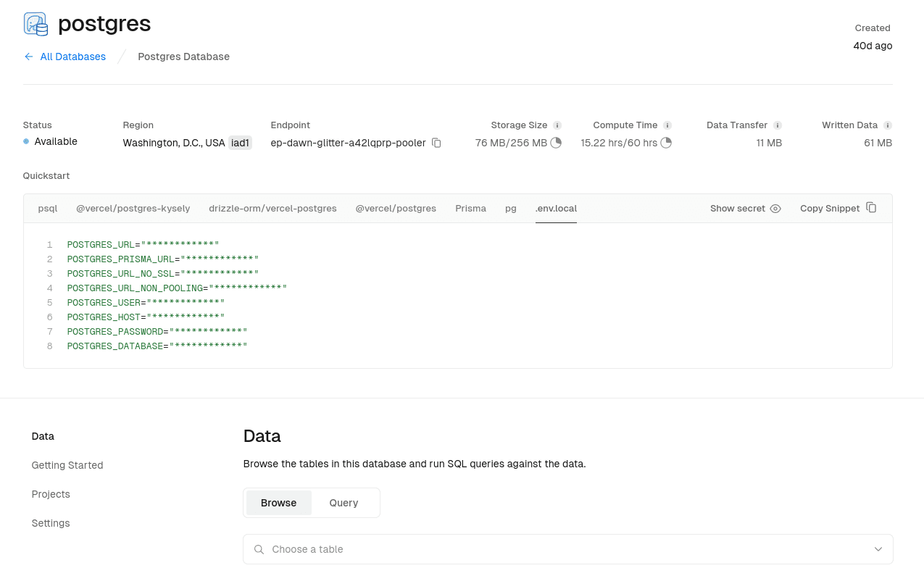Viewport: 924px width, 568px height.
Task: Click the POSTGRES_HOST line
Action: click(x=146, y=317)
